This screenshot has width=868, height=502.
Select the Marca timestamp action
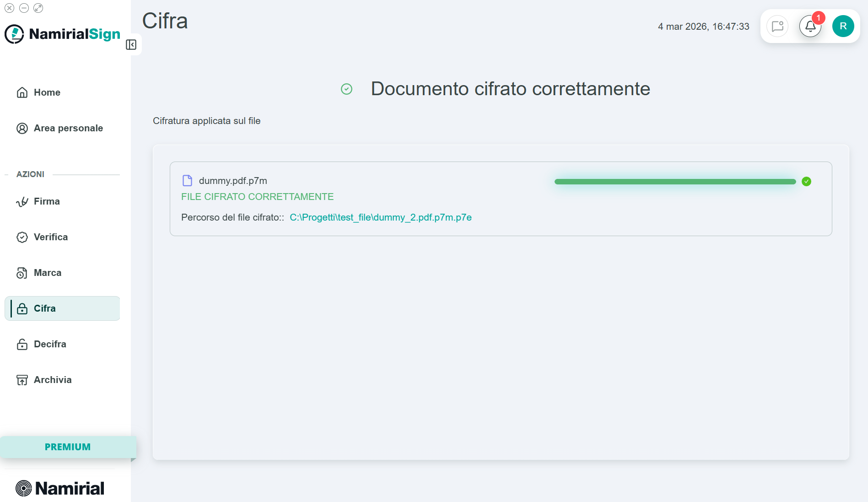click(62, 273)
